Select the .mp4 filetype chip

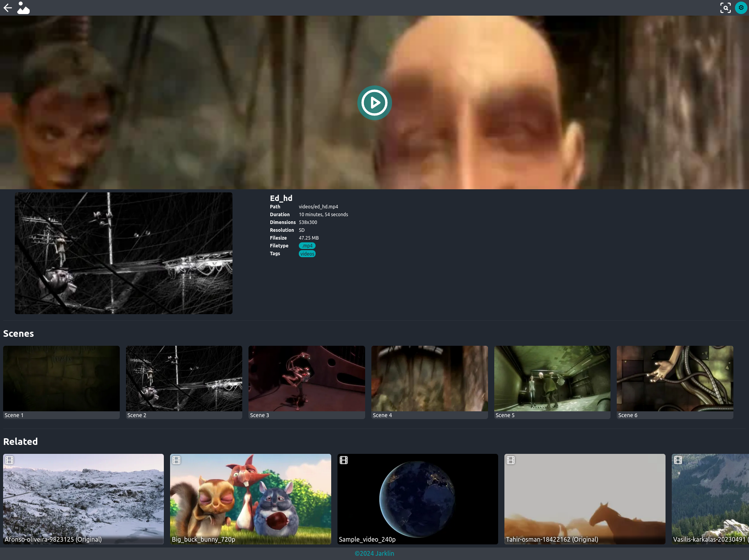307,245
